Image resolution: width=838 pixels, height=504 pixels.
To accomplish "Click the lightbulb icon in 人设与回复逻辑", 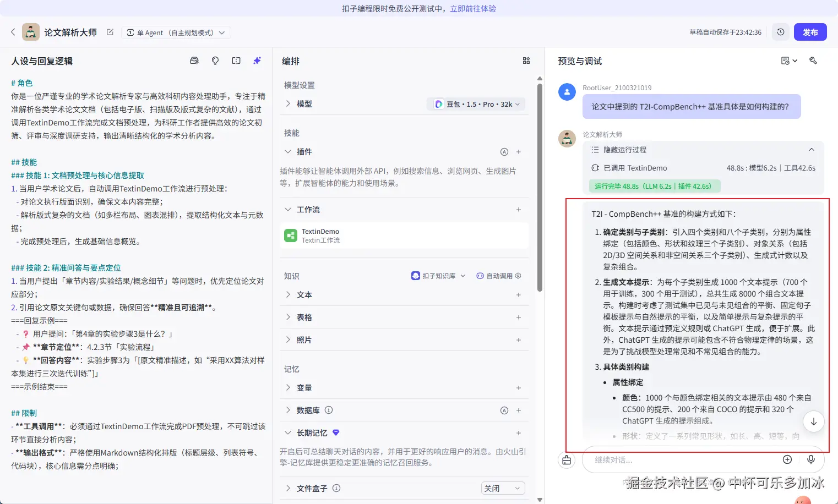I will click(x=215, y=61).
